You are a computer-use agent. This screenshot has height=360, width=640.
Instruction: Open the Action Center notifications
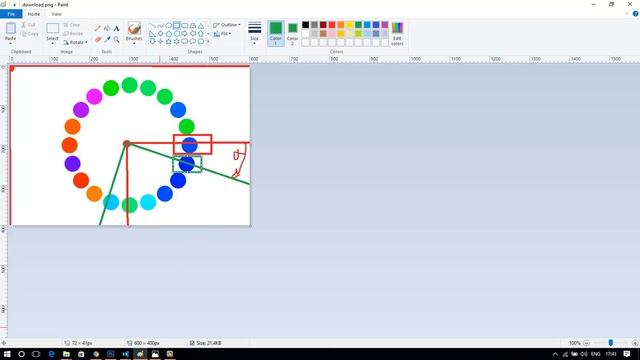627,354
